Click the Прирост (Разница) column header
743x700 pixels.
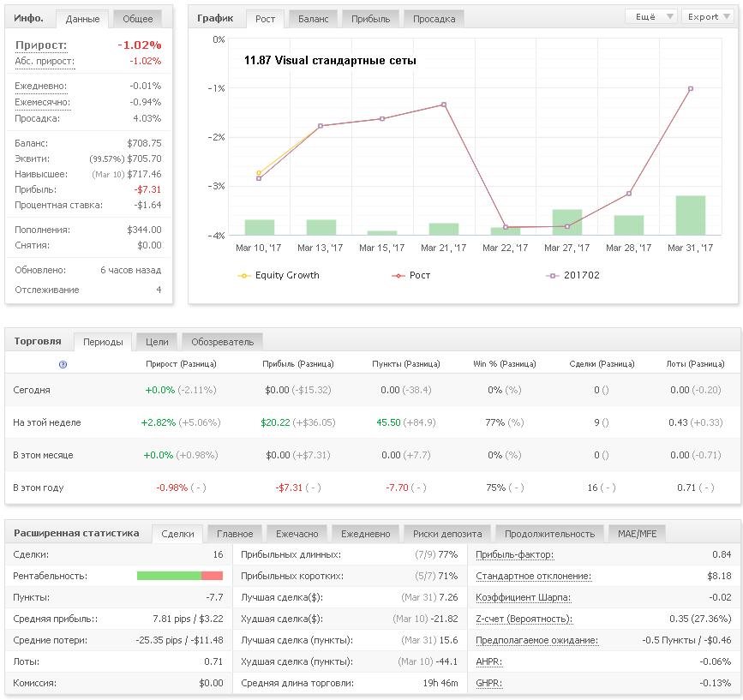click(181, 364)
